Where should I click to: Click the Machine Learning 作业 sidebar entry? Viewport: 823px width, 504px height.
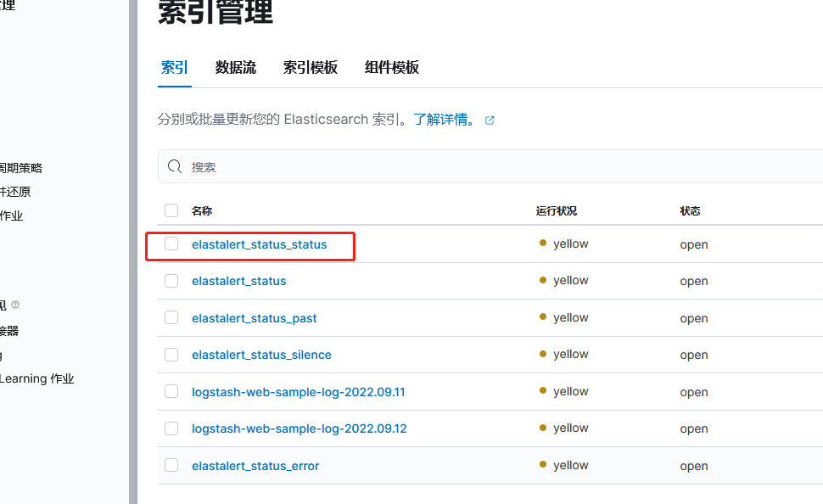point(37,378)
